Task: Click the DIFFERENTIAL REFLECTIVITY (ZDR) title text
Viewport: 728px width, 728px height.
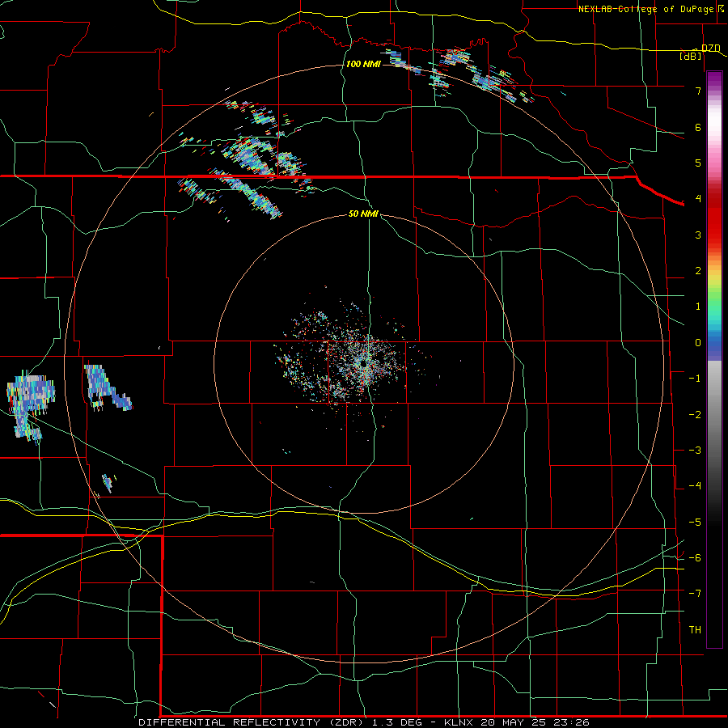Action: (x=252, y=722)
